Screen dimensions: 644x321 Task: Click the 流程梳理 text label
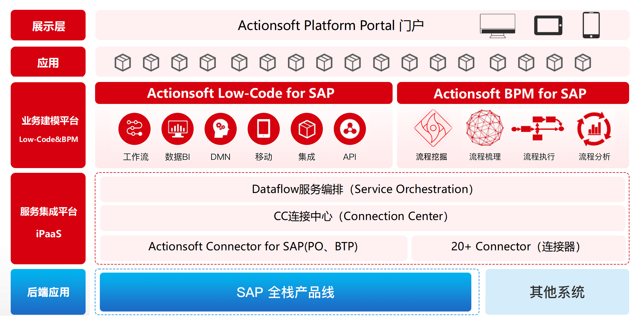(485, 157)
